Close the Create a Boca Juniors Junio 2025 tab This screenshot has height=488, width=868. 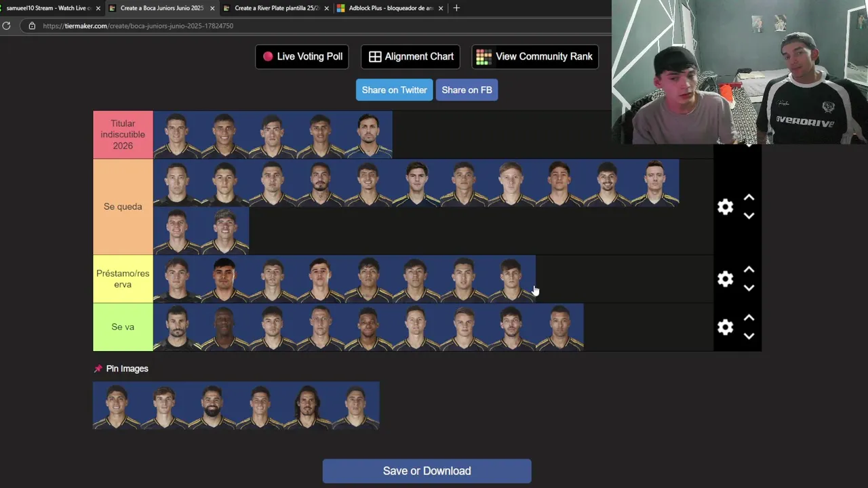[x=212, y=8]
